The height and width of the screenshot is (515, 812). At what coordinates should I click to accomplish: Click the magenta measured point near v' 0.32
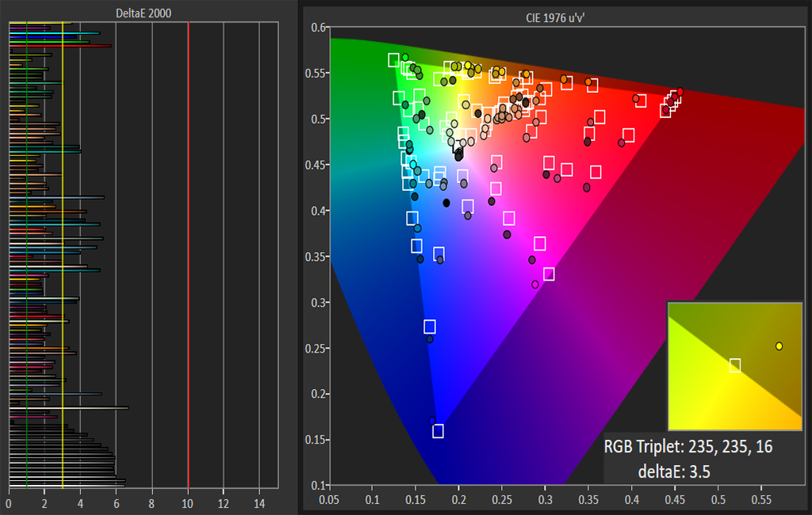coord(535,284)
